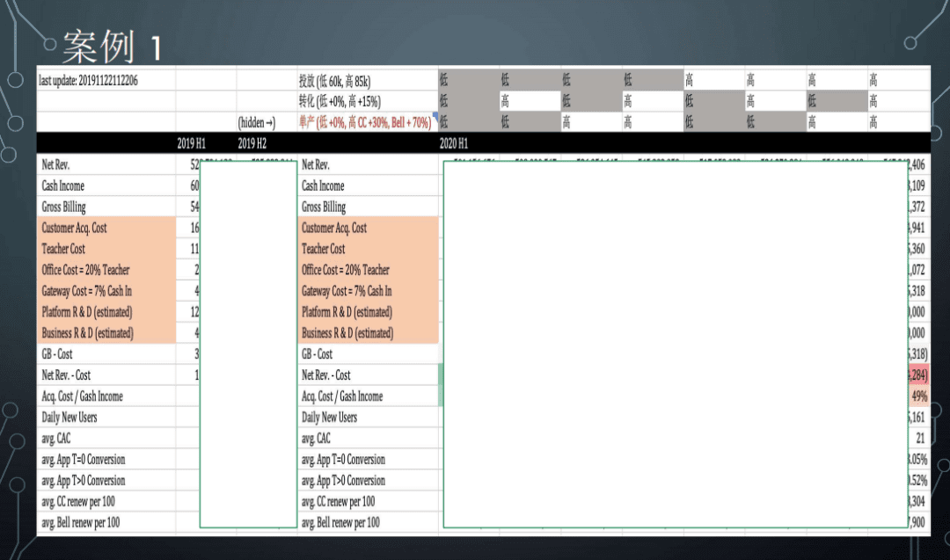Click "GB - Cost" label in 2020 H1 table
Viewport: 950px width, 560px height.
coord(317,354)
